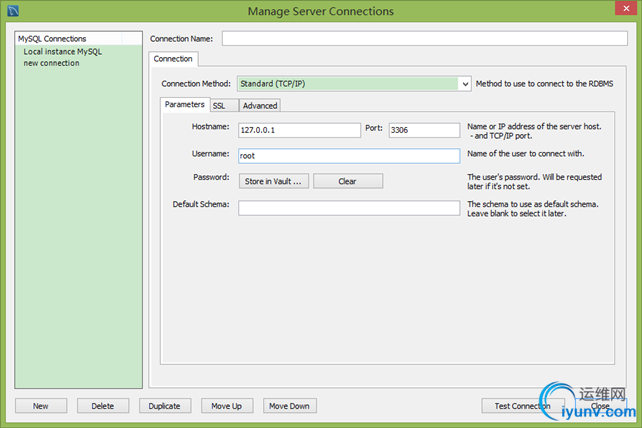Duplicate the selected connection
This screenshot has height=428, width=642.
tap(165, 406)
